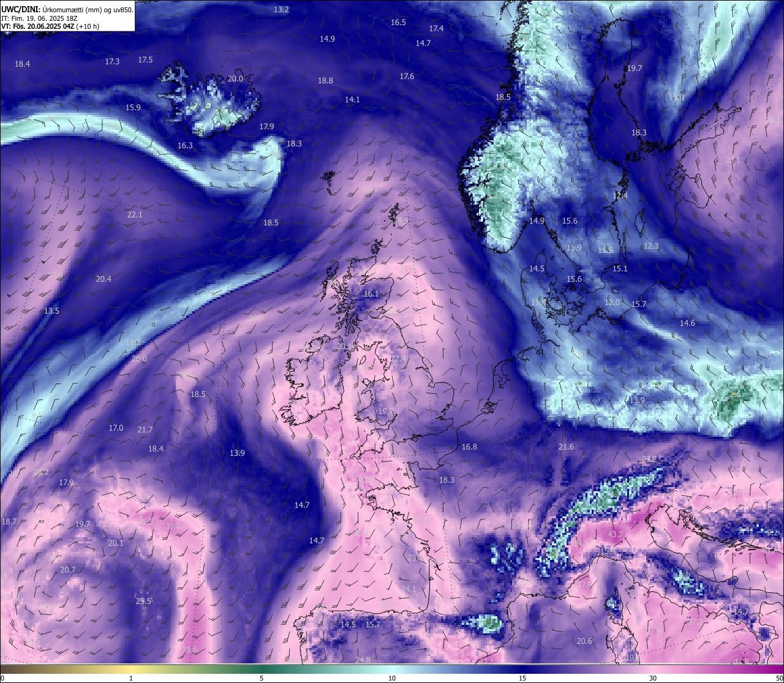The height and width of the screenshot is (683, 784).
Task: Click the 16.3 value label
Action: (185, 146)
